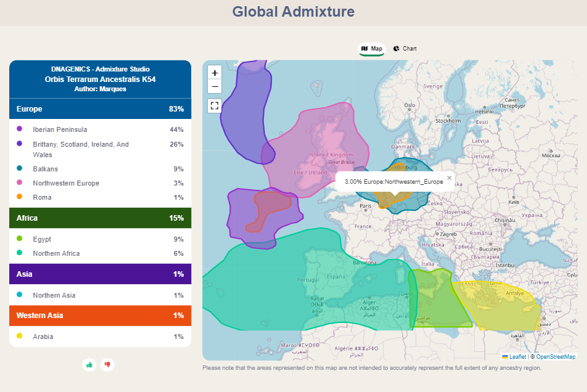This screenshot has height=392, width=587.
Task: Click the Global Admixture page heading
Action: (293, 12)
